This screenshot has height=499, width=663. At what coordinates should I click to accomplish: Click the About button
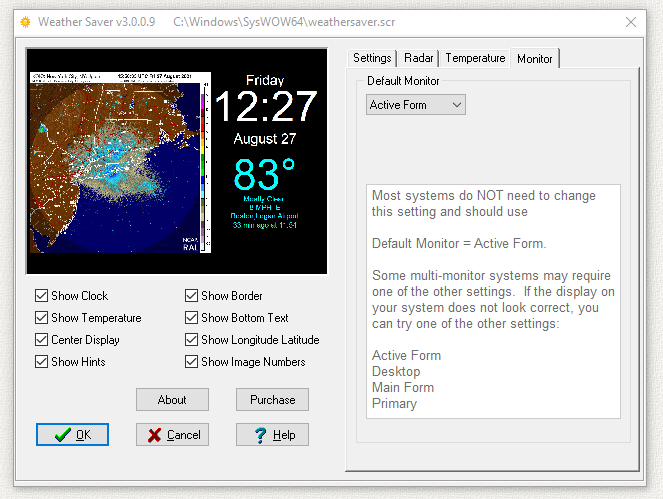172,400
